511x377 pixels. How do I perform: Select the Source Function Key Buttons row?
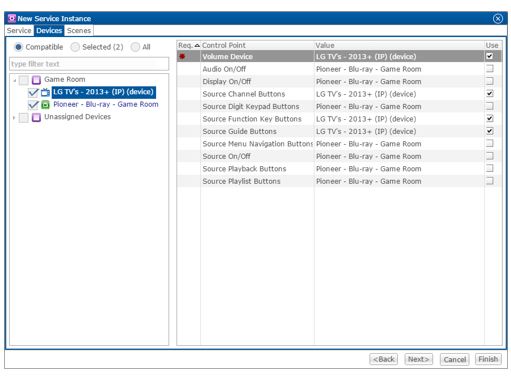pos(339,119)
